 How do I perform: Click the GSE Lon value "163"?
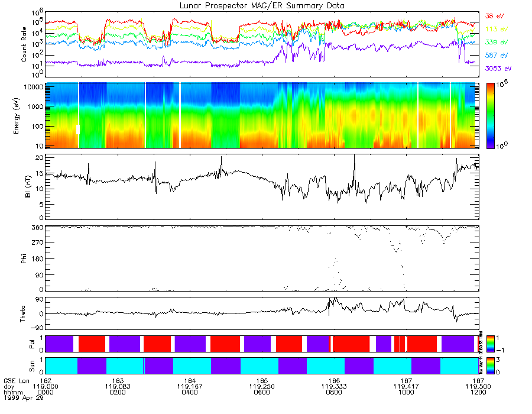118,381
